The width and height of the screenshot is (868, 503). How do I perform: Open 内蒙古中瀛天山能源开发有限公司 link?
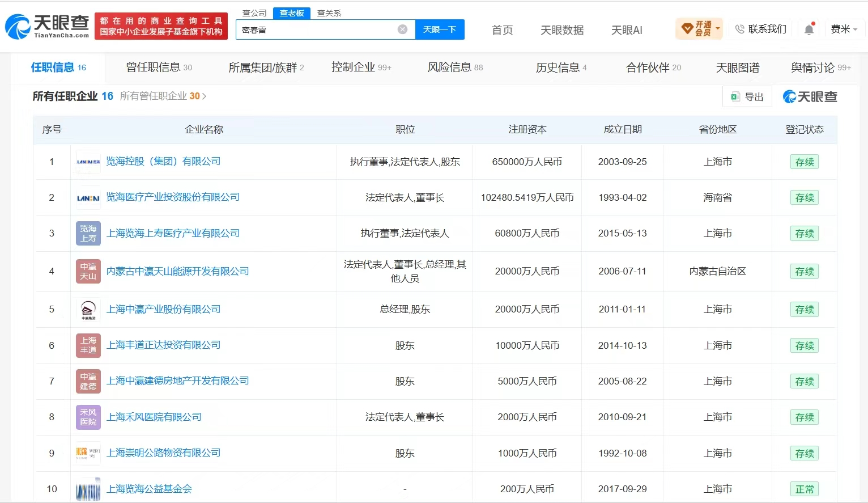177,271
